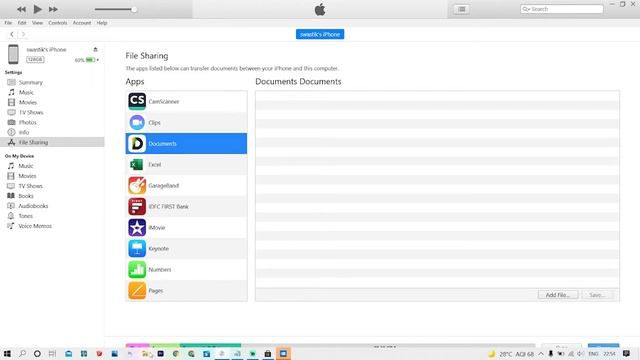Open Voice Memos under On My Device
The image size is (640, 360).
pyautogui.click(x=35, y=226)
